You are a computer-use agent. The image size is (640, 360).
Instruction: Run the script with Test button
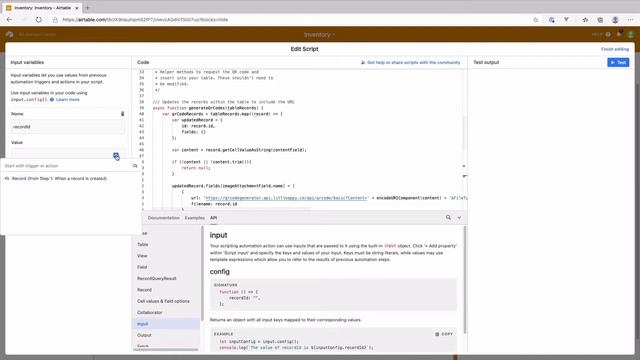[x=618, y=62]
